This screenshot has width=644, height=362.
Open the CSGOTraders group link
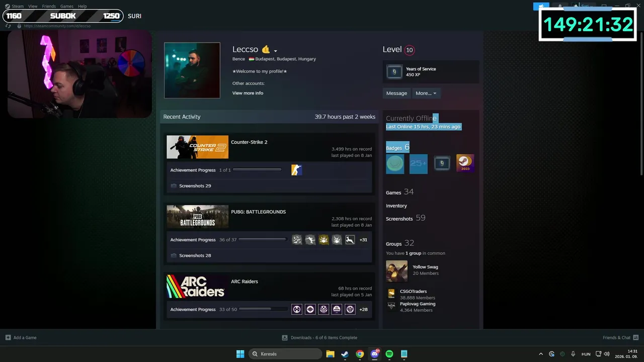tap(413, 291)
